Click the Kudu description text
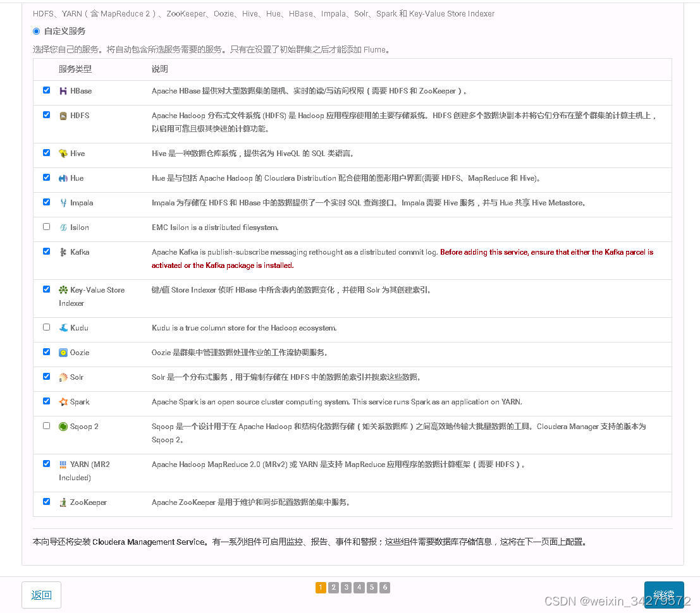Viewport: 700px width, 613px height. [x=244, y=328]
